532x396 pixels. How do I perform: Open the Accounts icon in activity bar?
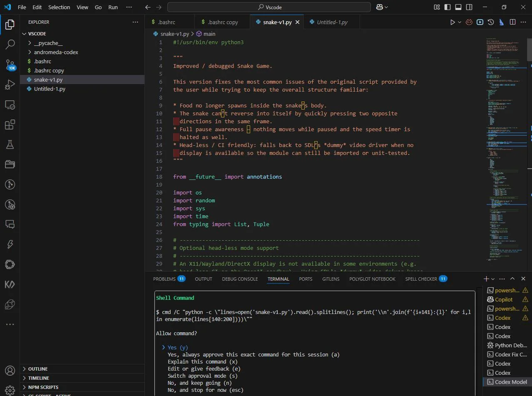10,371
